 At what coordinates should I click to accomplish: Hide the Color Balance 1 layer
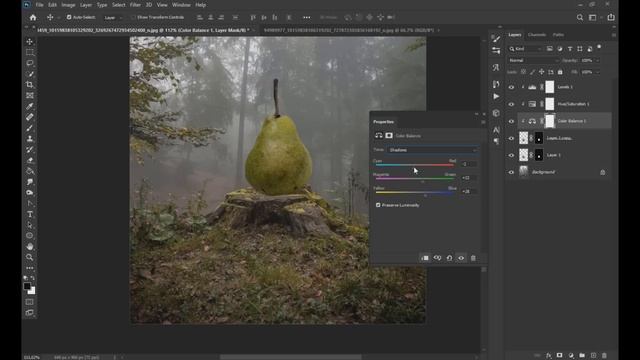point(511,121)
